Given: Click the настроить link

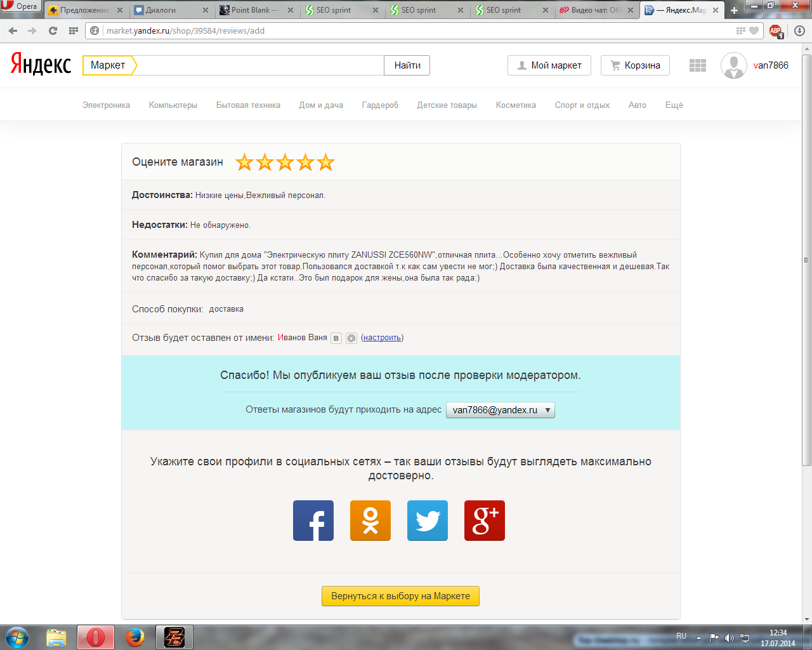Looking at the screenshot, I should click(x=382, y=338).
